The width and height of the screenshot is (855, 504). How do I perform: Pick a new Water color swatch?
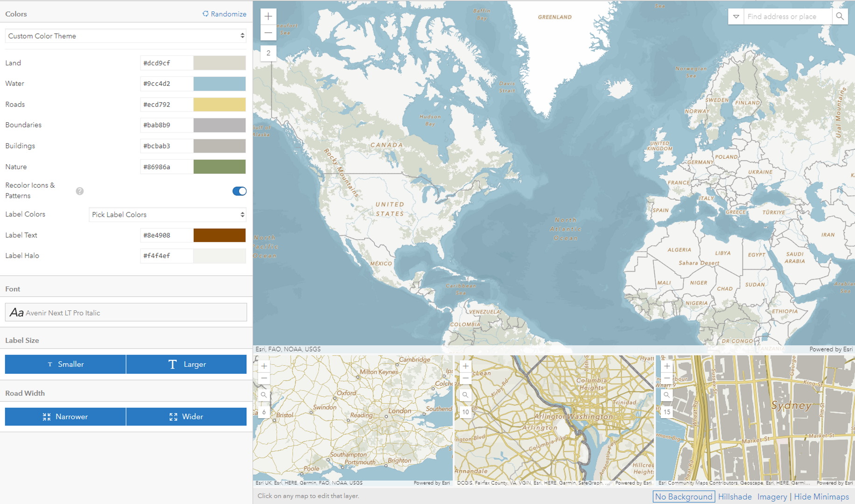(x=220, y=84)
